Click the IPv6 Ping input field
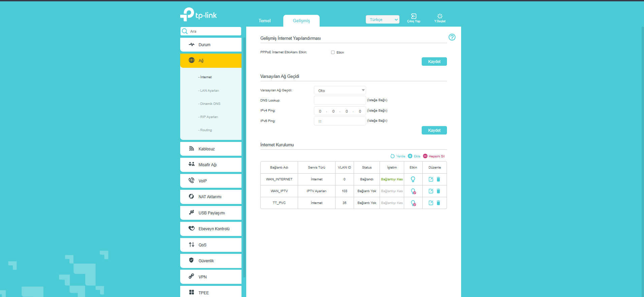Image resolution: width=644 pixels, height=297 pixels. [340, 121]
